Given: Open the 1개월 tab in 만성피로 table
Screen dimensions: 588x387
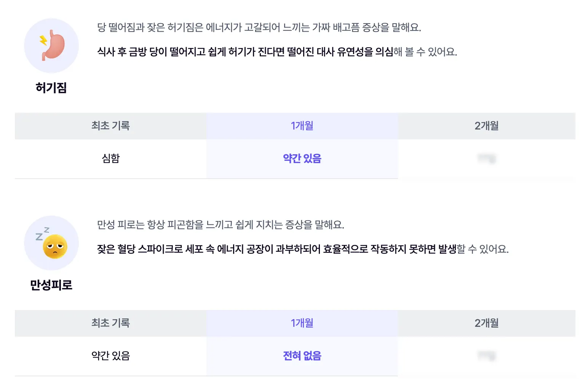Looking at the screenshot, I should (x=302, y=323).
